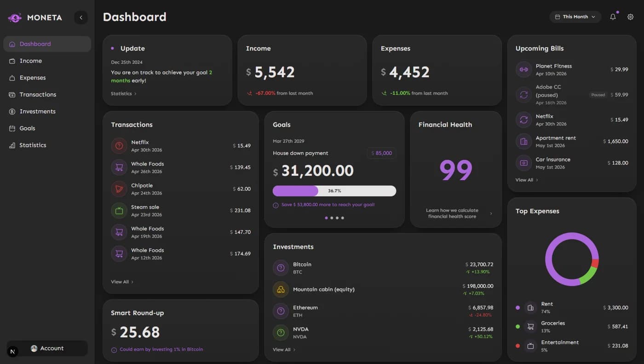Click the Planet Fitness dumbbell icon
Viewport: 644px width, 364px height.
(x=523, y=69)
